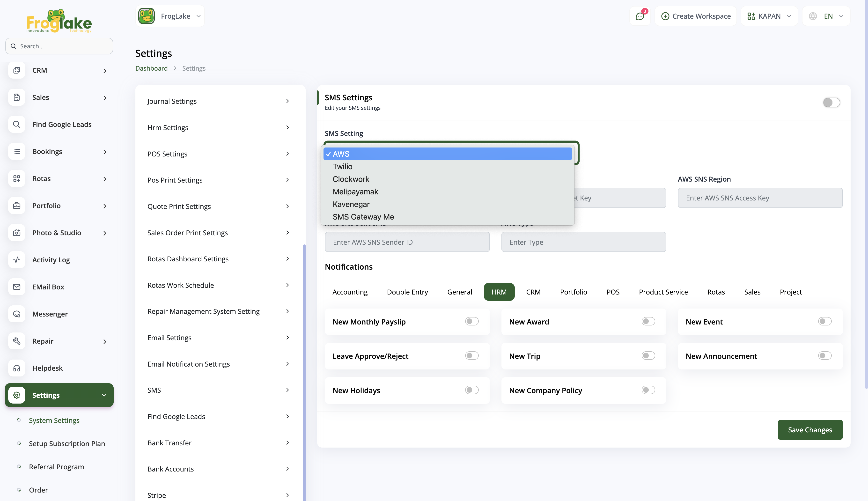The width and height of the screenshot is (868, 501).
Task: Click the Activity Log sidebar icon
Action: click(x=16, y=260)
